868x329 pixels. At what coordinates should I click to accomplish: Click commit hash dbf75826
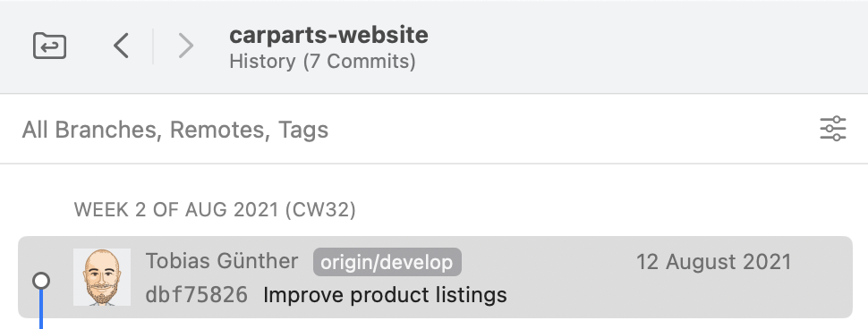[x=197, y=295]
